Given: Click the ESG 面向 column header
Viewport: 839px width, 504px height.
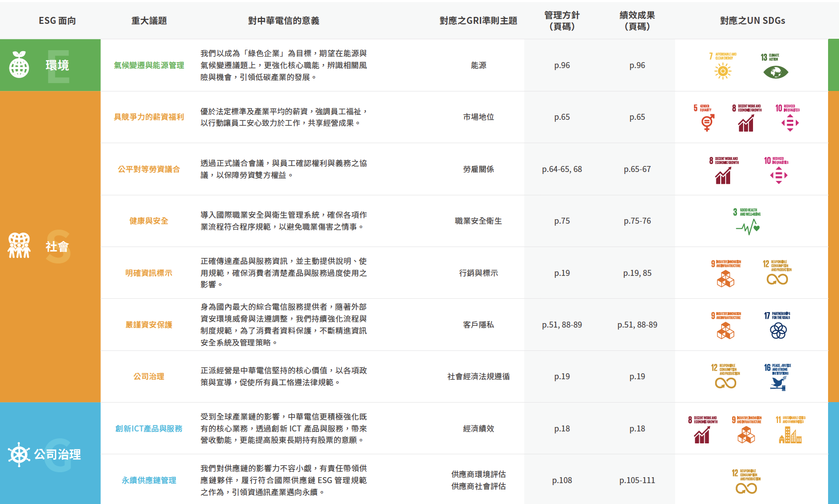Looking at the screenshot, I should point(58,20).
